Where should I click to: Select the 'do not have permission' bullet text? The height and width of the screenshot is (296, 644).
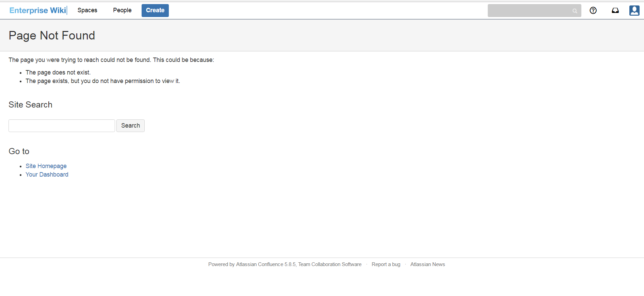point(103,81)
